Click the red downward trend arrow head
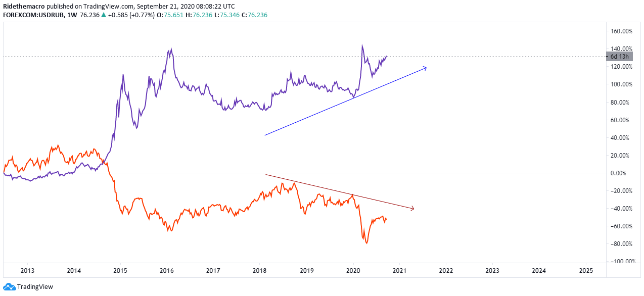 pyautogui.click(x=411, y=208)
